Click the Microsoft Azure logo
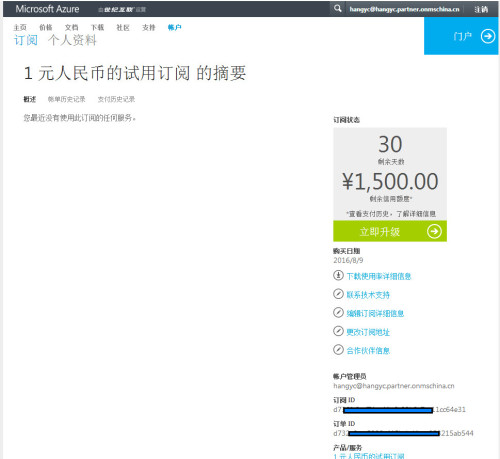 (x=47, y=9)
